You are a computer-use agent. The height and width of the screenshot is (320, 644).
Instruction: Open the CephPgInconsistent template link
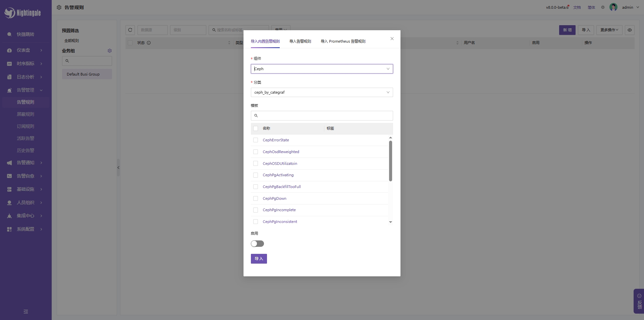click(280, 222)
